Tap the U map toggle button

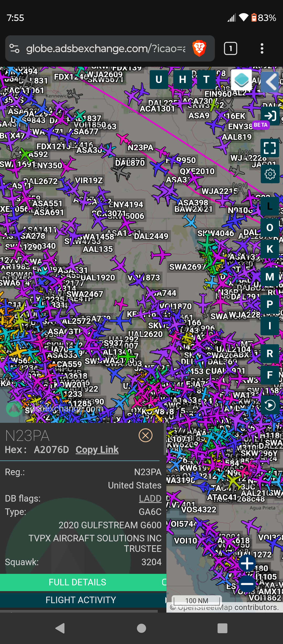coord(159,79)
